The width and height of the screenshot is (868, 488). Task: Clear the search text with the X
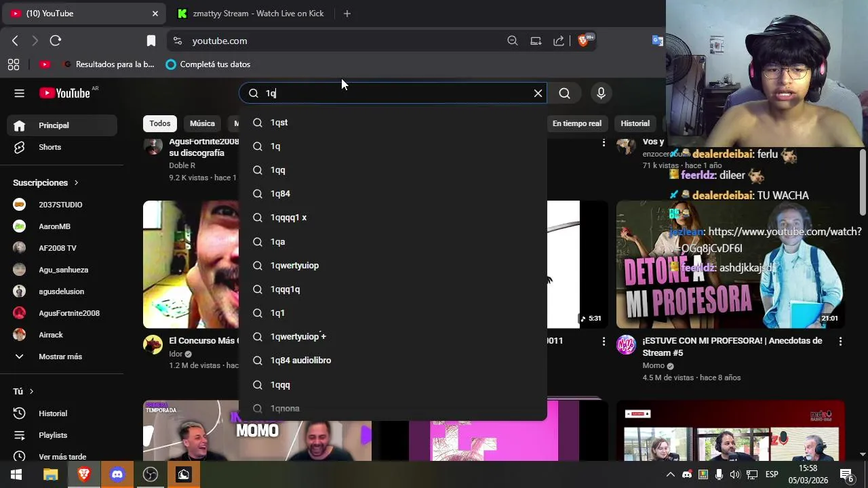pyautogui.click(x=538, y=94)
